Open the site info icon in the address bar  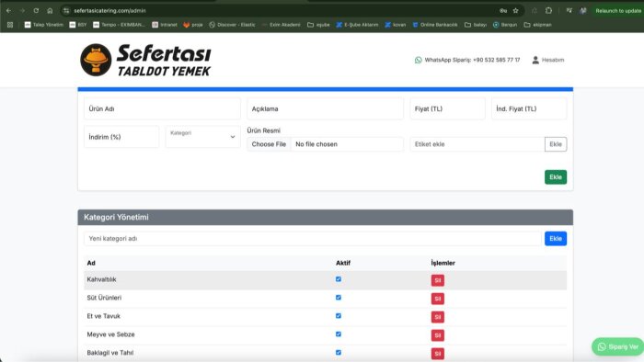click(x=66, y=11)
